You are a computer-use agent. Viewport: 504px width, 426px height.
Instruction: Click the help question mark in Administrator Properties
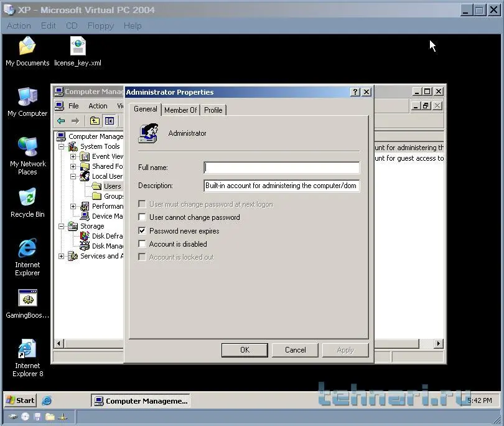click(x=355, y=92)
